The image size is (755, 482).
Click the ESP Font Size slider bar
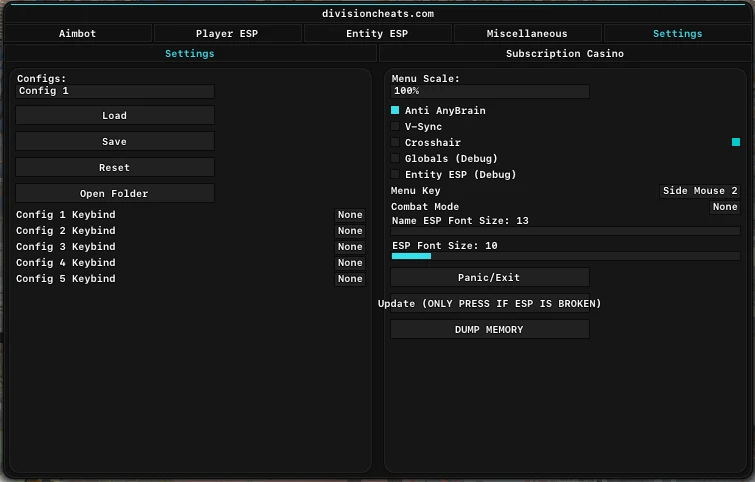click(x=565, y=256)
